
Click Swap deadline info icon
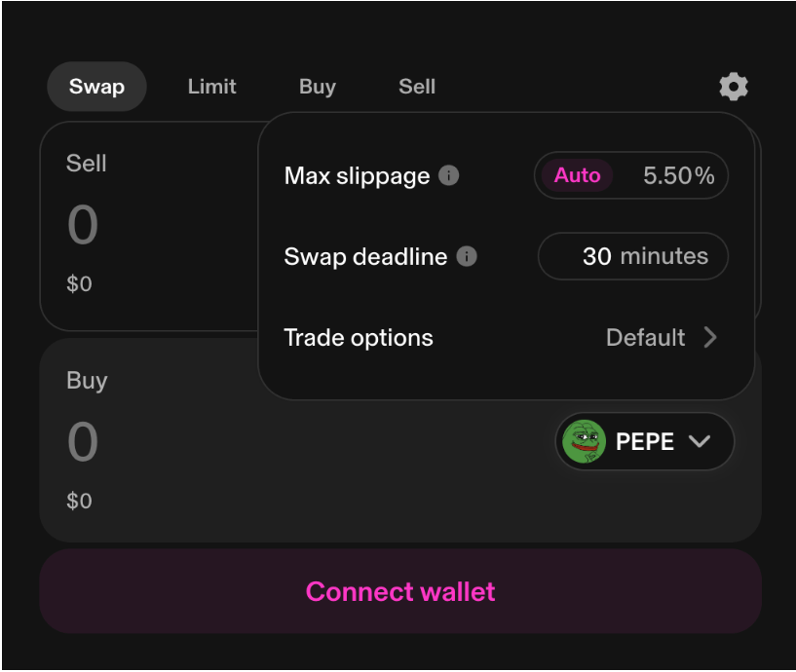pos(467,257)
